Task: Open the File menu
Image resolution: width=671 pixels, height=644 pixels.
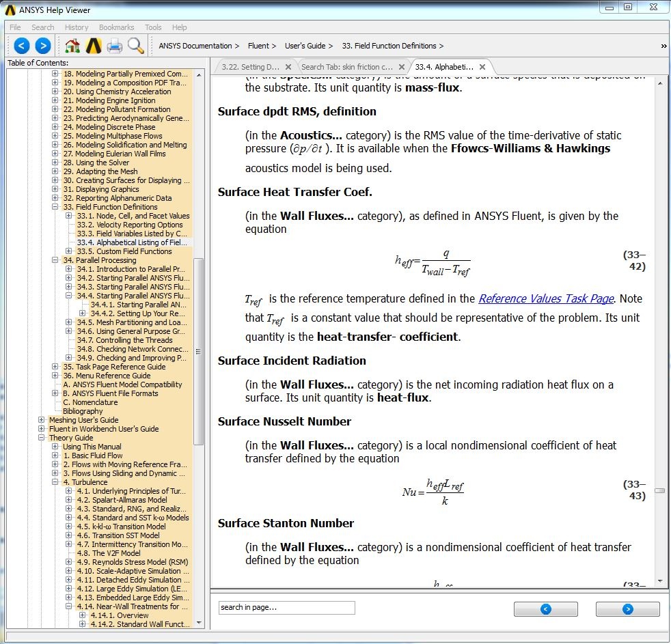Action: tap(15, 27)
